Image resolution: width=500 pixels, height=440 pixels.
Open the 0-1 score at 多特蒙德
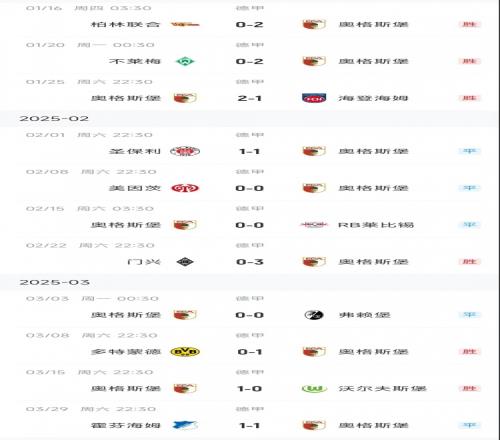pos(250,352)
